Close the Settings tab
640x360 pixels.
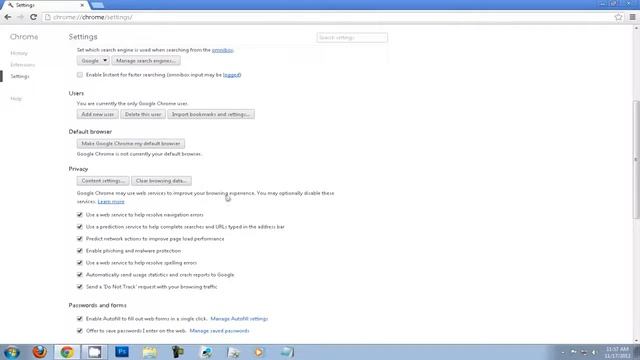click(82, 5)
